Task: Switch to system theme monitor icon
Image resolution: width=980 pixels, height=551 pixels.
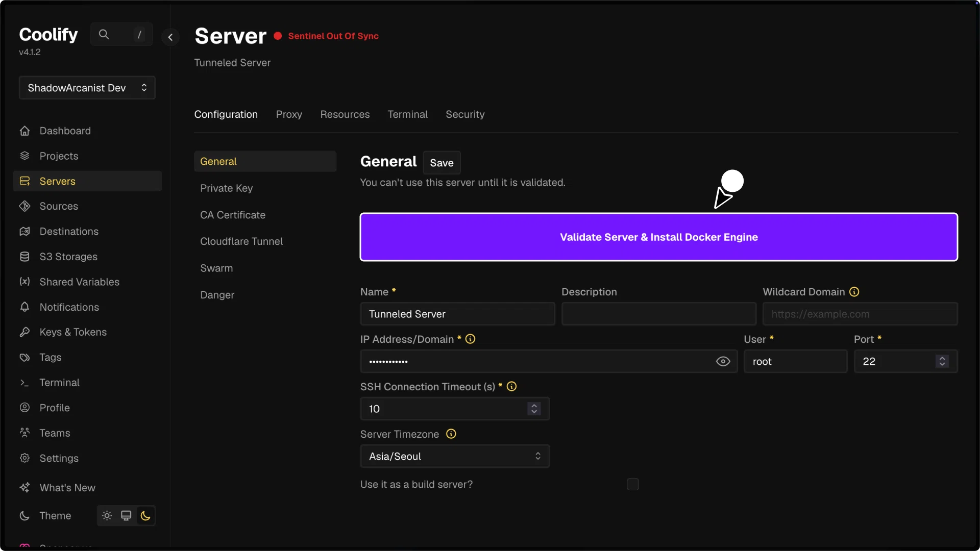Action: tap(126, 516)
